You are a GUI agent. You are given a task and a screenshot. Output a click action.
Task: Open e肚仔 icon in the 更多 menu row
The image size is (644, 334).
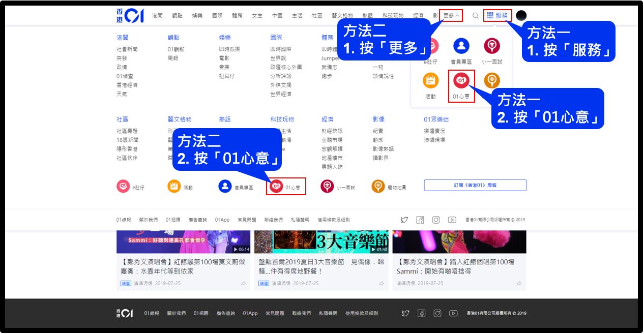click(123, 187)
